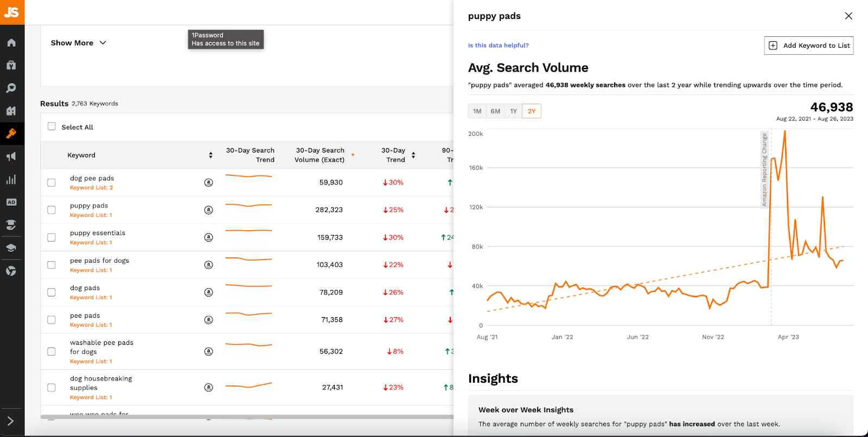Click Amazon icon for dog pee pads

208,183
